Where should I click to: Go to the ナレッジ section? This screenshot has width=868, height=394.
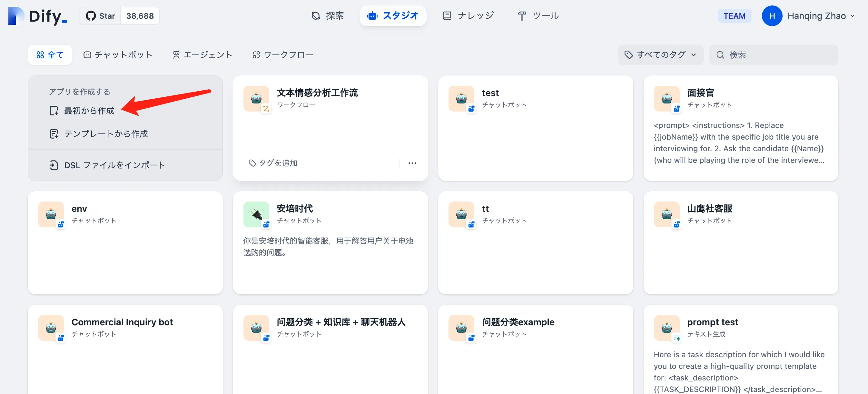pyautogui.click(x=469, y=16)
